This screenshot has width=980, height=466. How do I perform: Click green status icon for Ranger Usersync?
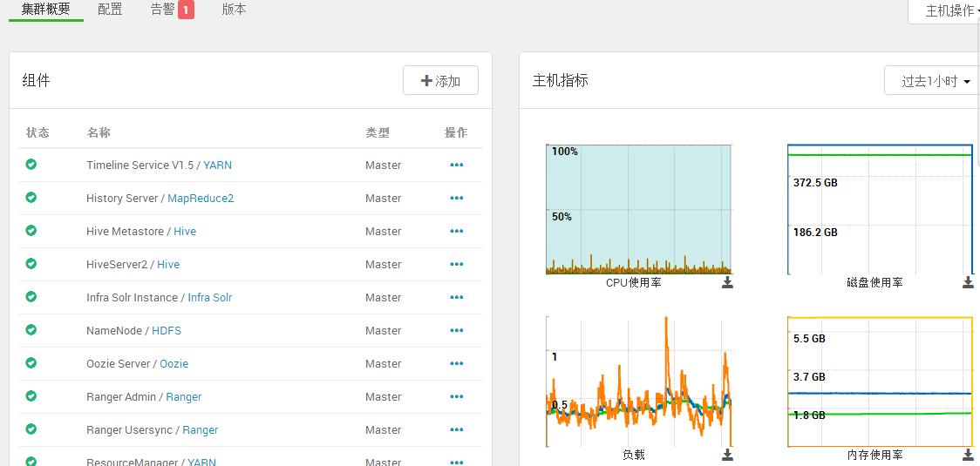pos(31,429)
